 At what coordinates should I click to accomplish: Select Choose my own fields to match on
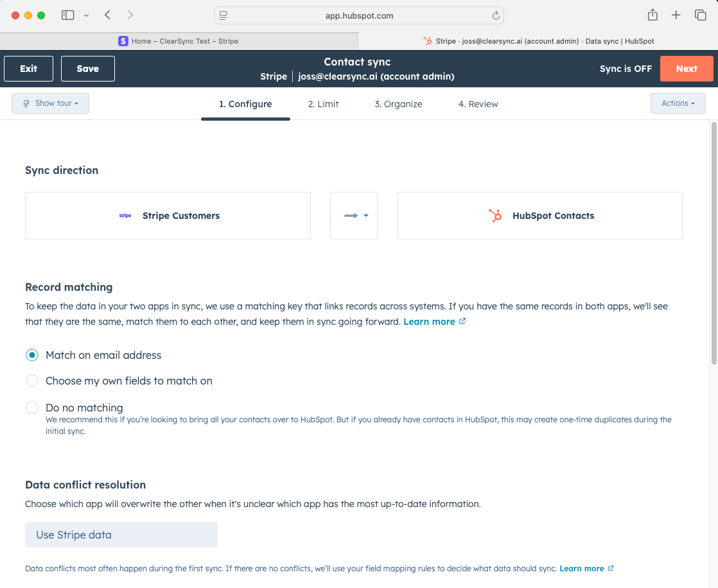(32, 381)
